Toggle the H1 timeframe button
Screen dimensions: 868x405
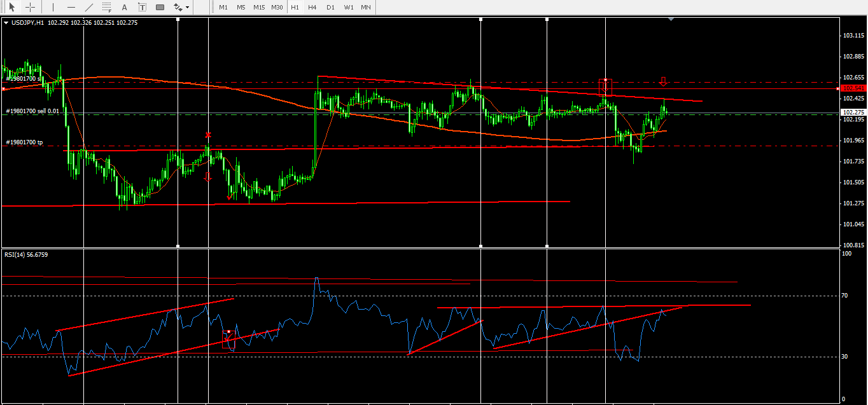tap(295, 7)
